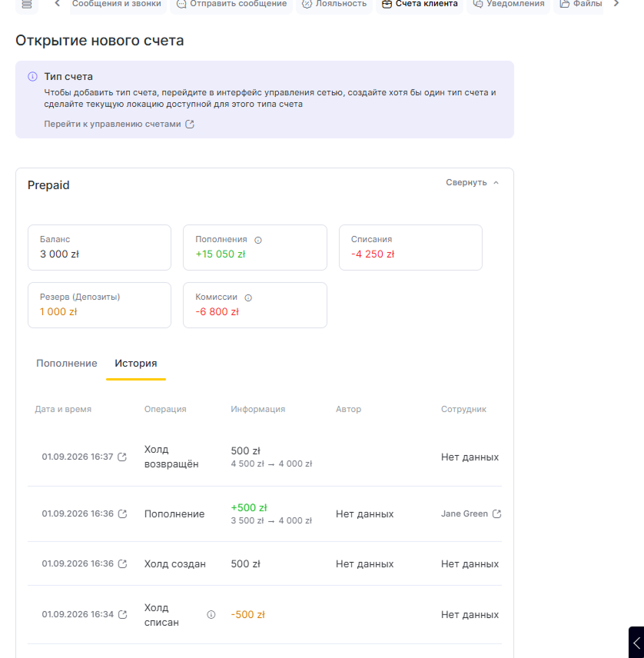The height and width of the screenshot is (658, 644).
Task: Click the right arrow to scroll tabs forward
Action: [616, 4]
